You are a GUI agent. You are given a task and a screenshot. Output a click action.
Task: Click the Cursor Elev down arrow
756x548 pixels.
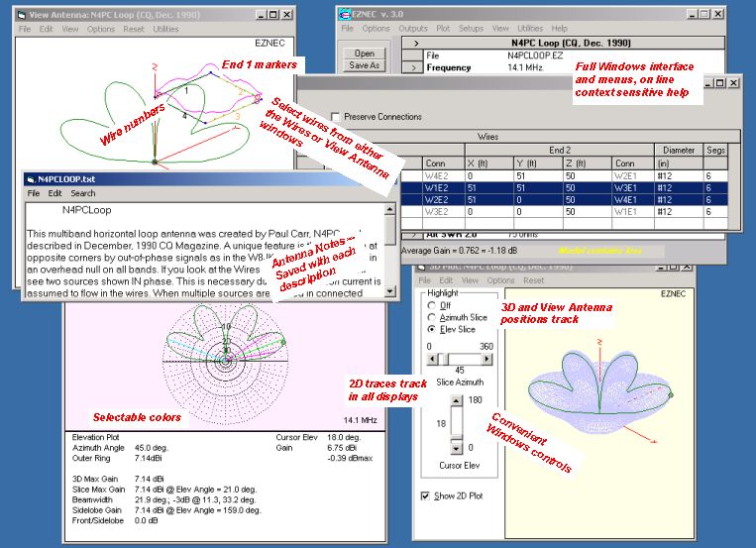click(457, 447)
